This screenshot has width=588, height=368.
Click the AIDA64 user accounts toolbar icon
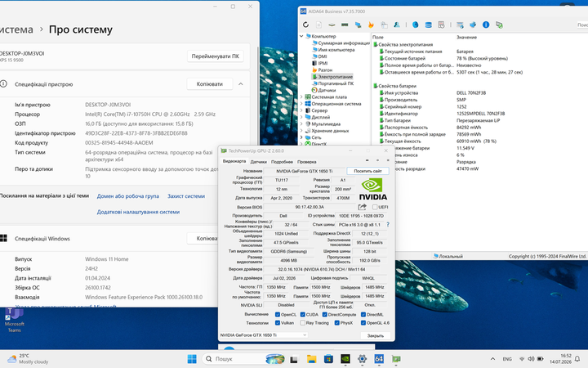click(397, 25)
